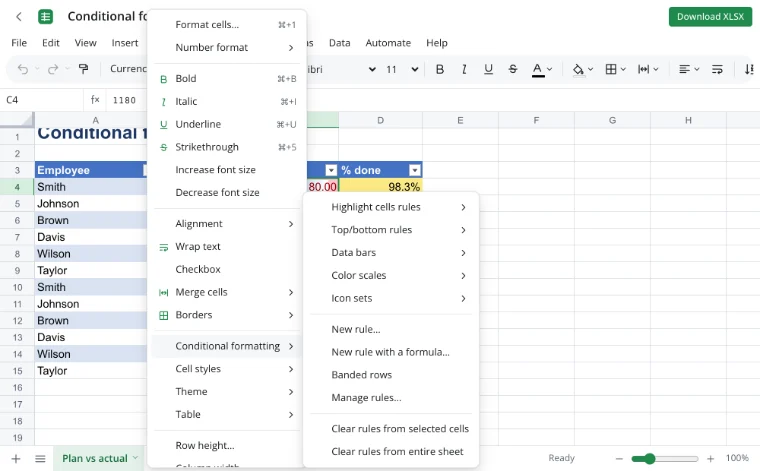Select row header 9
The width and height of the screenshot is (760, 471).
coord(17,271)
